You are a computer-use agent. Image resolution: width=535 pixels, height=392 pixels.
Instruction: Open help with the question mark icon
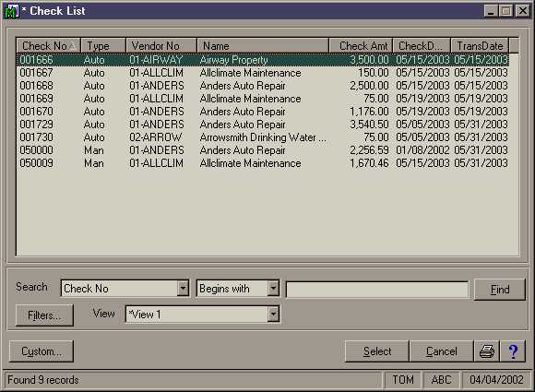click(x=513, y=351)
